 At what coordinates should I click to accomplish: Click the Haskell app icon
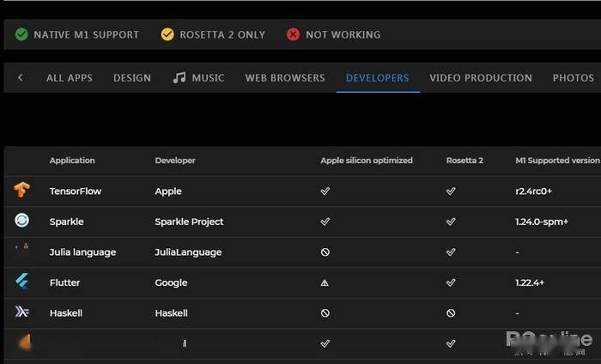point(21,312)
